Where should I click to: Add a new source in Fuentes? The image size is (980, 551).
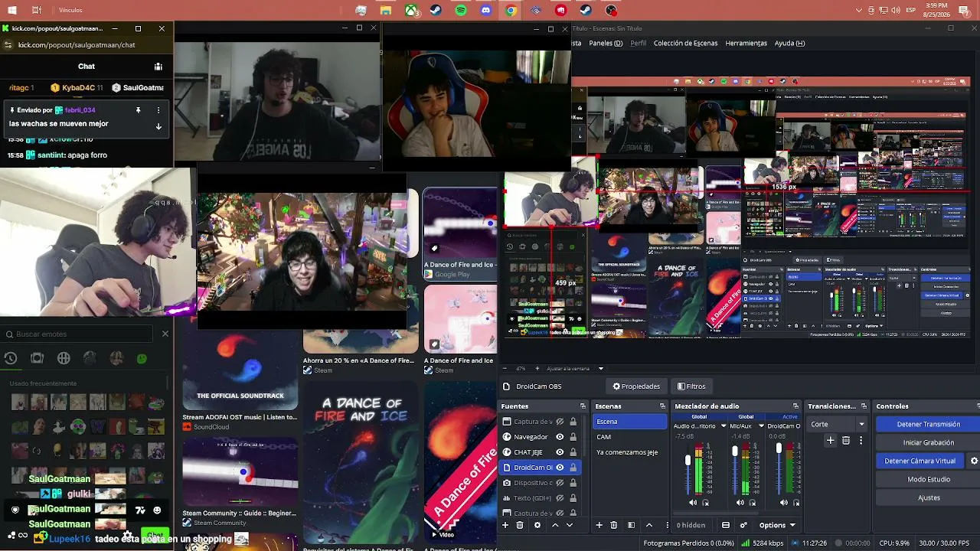point(505,525)
